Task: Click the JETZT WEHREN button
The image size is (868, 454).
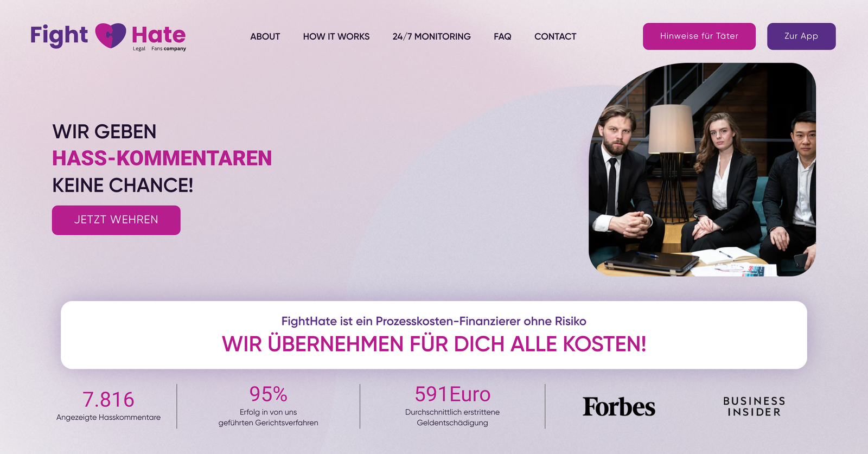Action: pyautogui.click(x=116, y=220)
